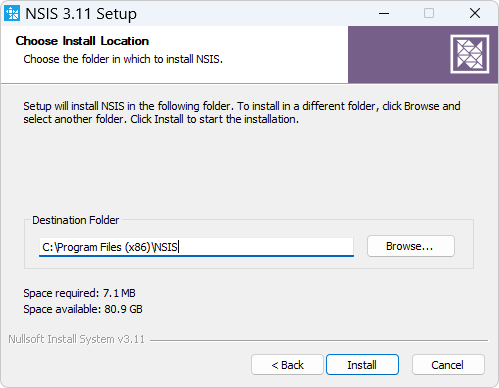
Task: Click the NSIS icon in the title bar
Action: (12, 13)
